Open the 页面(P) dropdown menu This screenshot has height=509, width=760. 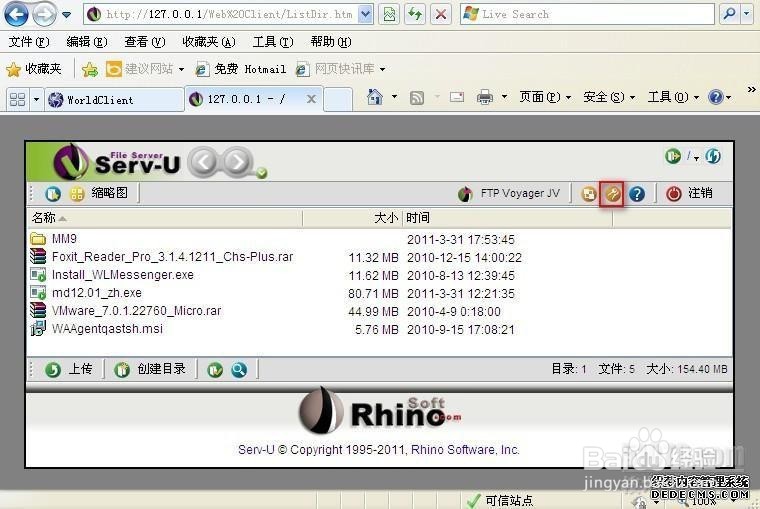545,97
